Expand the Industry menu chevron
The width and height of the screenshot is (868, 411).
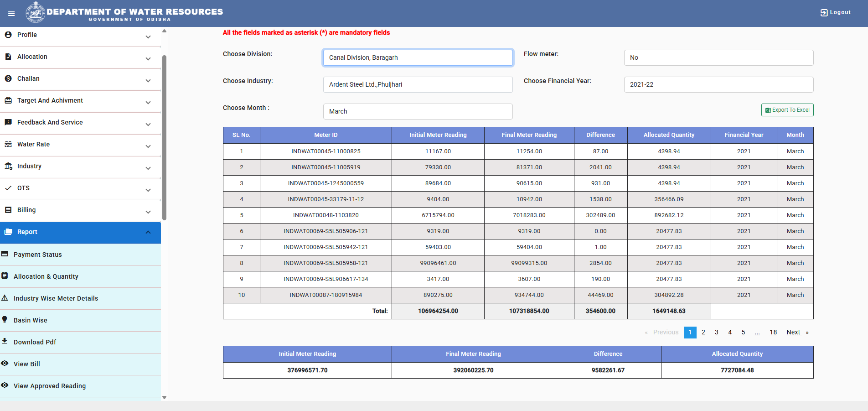click(x=148, y=168)
